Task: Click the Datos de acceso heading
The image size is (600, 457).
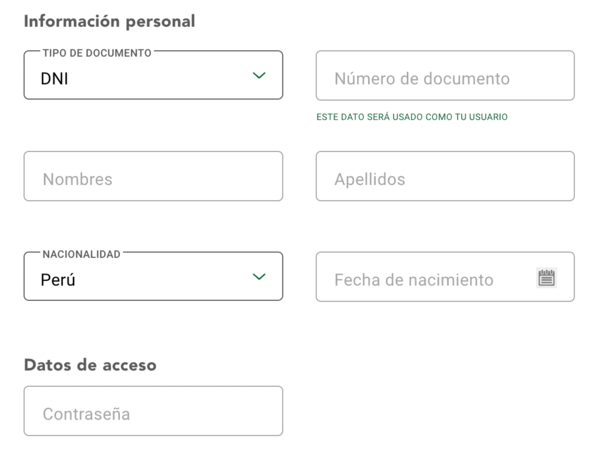Action: click(x=89, y=365)
